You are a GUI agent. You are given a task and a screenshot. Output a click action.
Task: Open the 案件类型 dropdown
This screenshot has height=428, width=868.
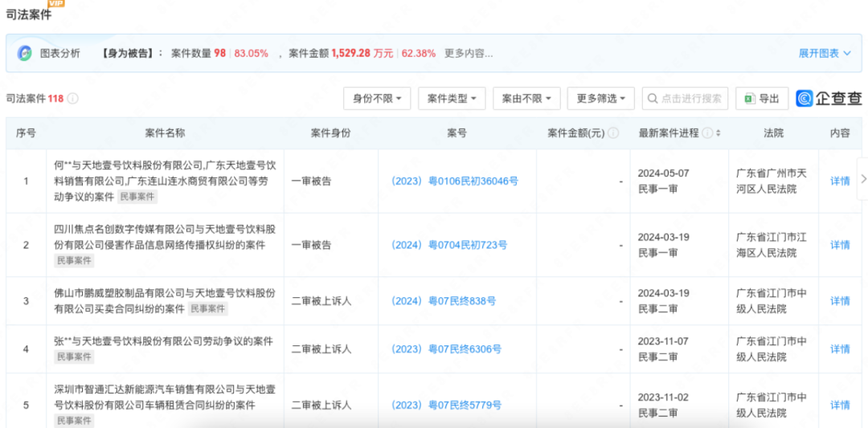pos(452,99)
